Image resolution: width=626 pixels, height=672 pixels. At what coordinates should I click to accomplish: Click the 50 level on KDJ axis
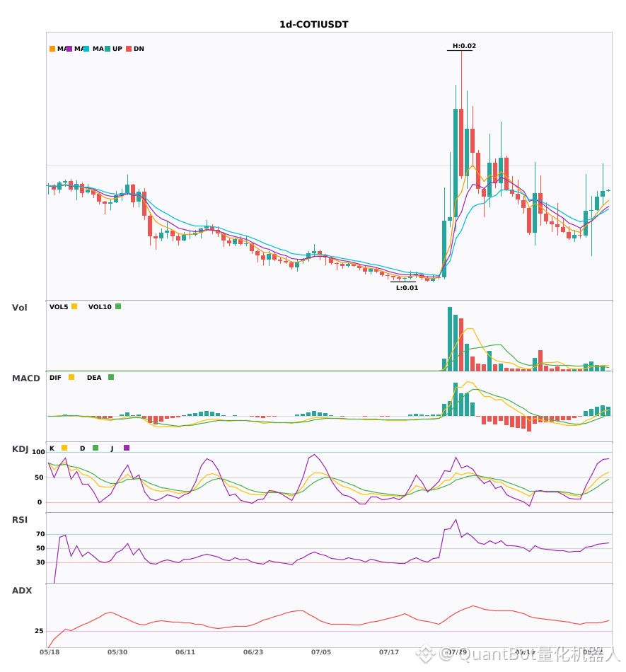click(39, 477)
